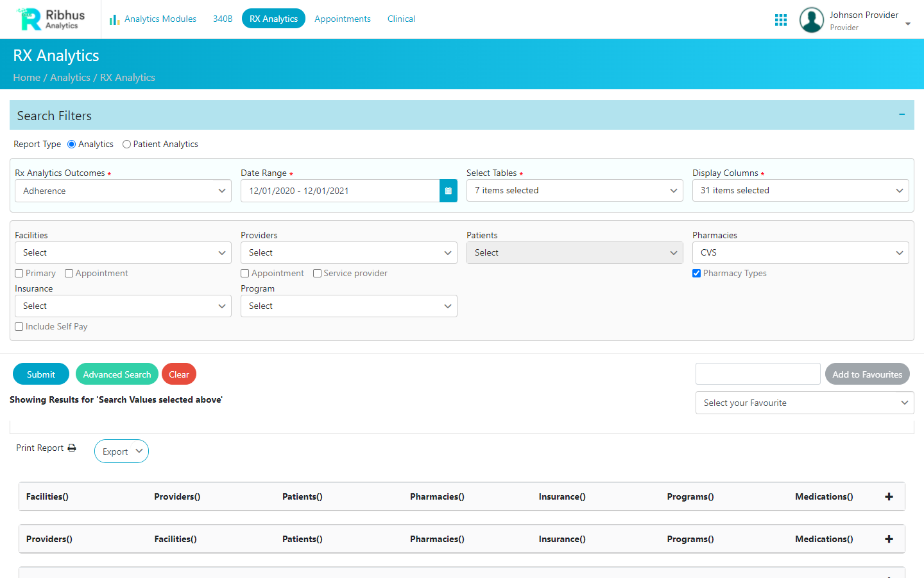Switch to the 340B tab
The height and width of the screenshot is (578, 924).
(223, 19)
